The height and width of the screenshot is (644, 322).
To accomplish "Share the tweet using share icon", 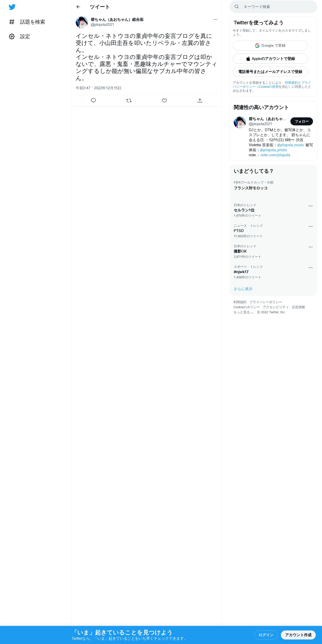I will pos(200,101).
